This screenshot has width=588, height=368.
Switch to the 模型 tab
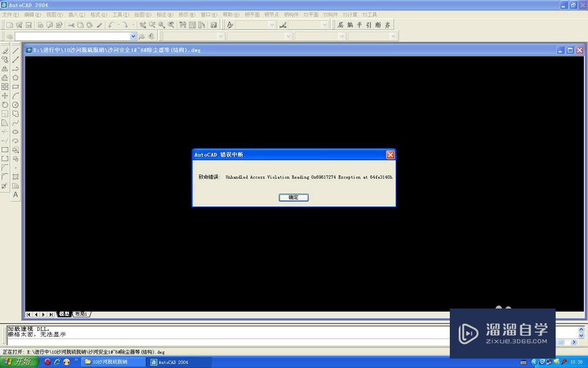[x=64, y=314]
